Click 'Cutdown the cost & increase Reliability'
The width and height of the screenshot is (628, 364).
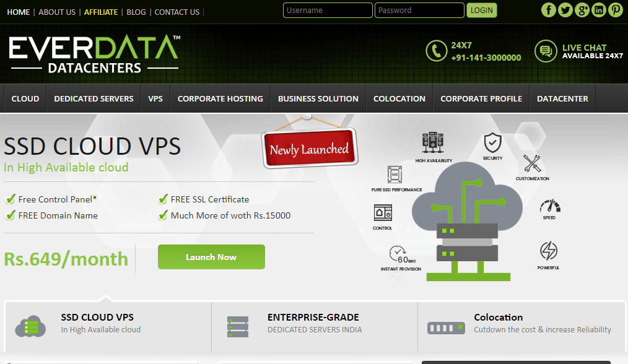coord(543,329)
